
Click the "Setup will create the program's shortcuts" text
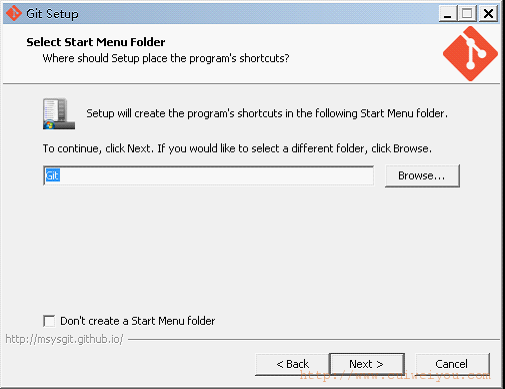tap(267, 114)
